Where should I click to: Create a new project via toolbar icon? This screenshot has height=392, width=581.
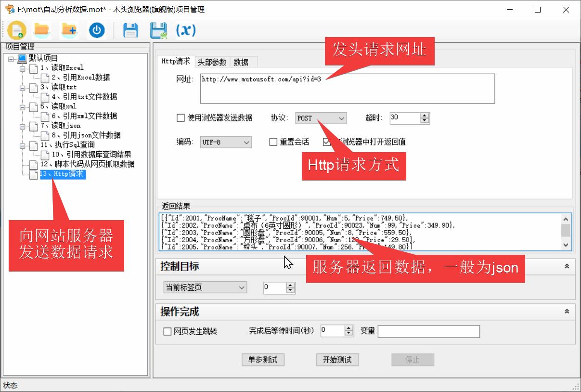17,30
